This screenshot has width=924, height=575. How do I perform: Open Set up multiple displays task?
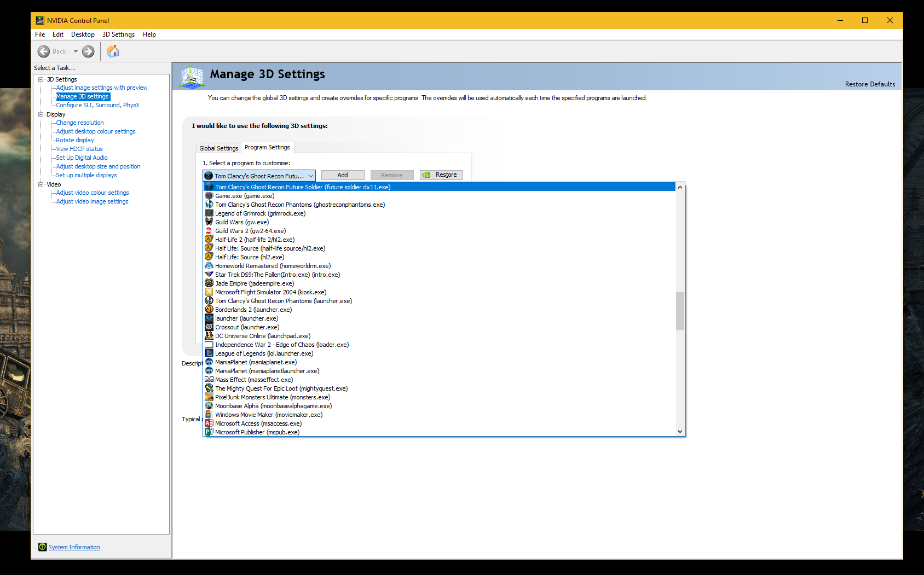pos(86,175)
